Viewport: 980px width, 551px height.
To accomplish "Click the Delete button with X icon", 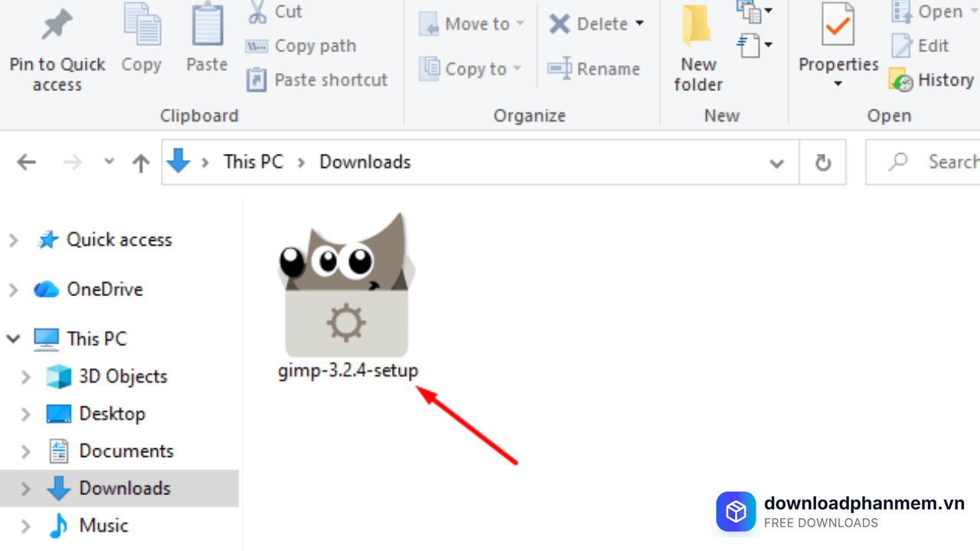I will pos(596,24).
